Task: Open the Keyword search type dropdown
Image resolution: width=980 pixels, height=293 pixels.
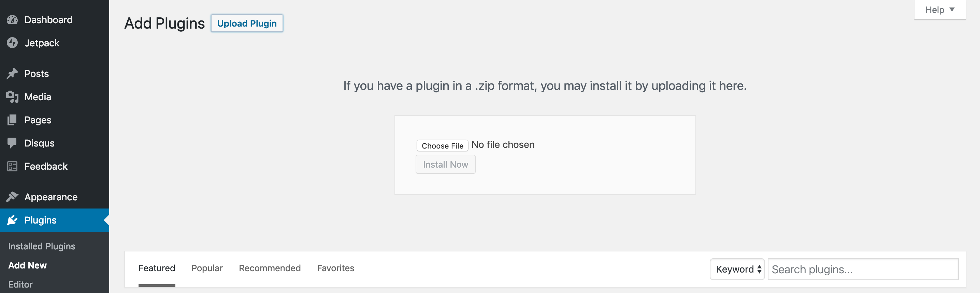Action: tap(737, 269)
